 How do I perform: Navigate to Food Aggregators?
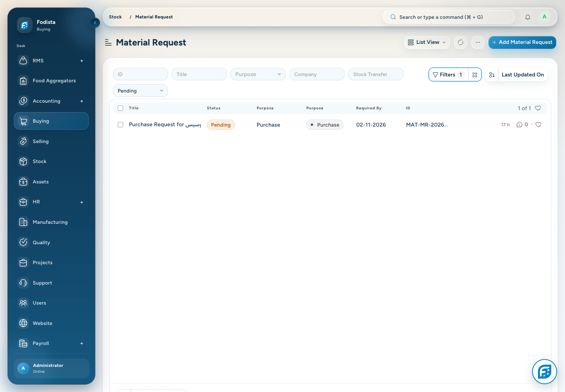pyautogui.click(x=51, y=81)
